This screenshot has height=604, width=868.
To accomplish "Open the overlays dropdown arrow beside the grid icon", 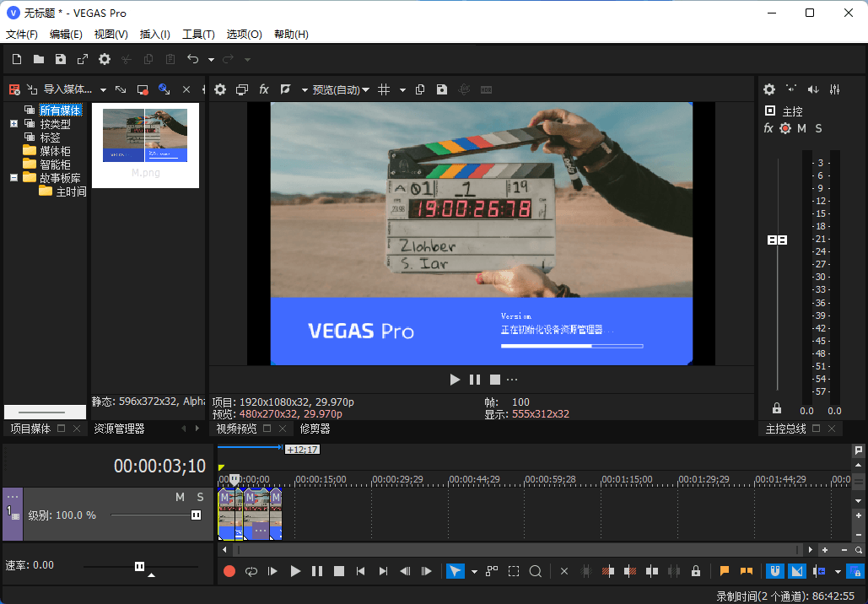I will [x=402, y=90].
